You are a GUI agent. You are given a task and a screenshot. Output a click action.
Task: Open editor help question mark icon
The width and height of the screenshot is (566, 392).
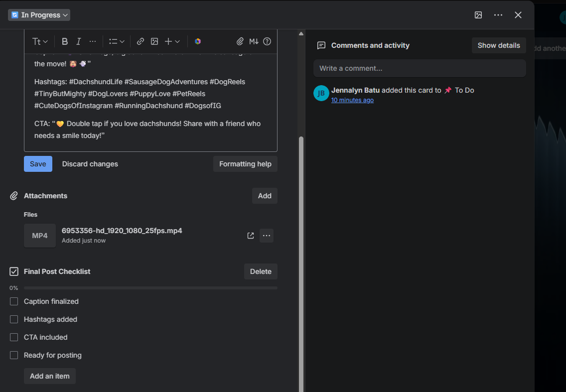[x=267, y=41]
